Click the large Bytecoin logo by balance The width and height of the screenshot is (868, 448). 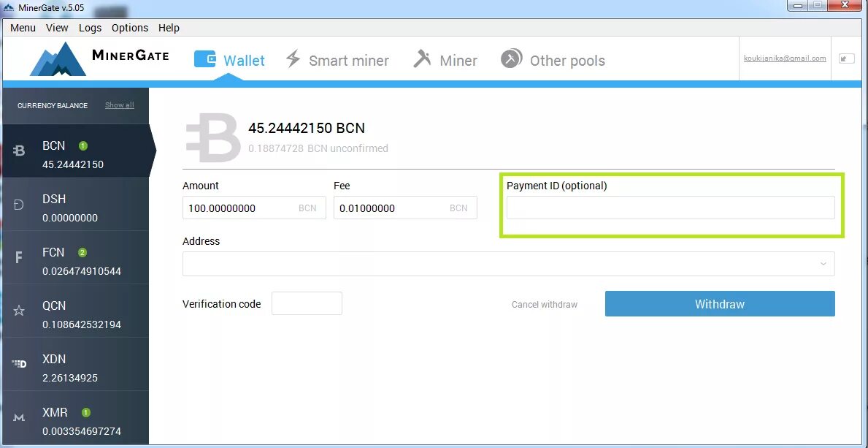[212, 137]
